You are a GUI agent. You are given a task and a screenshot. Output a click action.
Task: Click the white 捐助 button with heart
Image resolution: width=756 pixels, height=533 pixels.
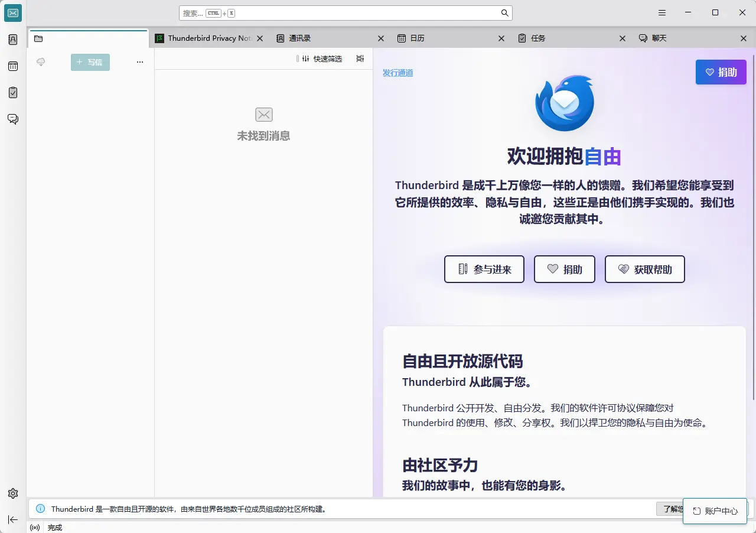(565, 269)
